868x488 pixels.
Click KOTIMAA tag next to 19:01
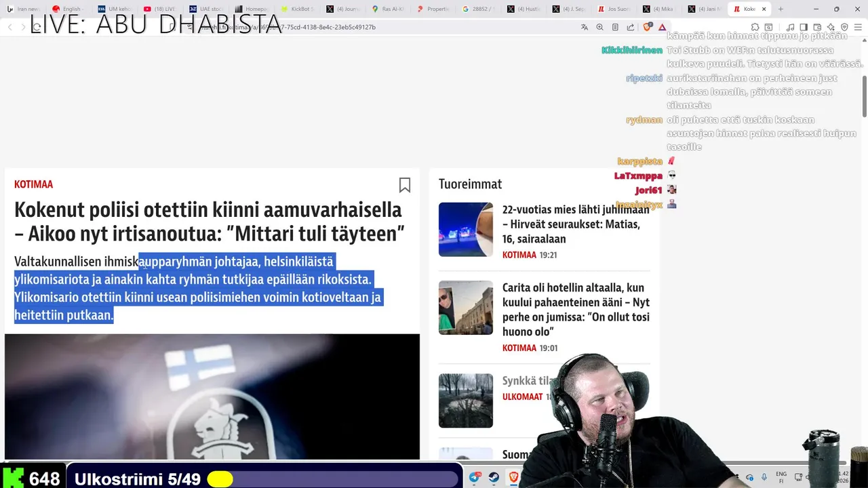(519, 348)
